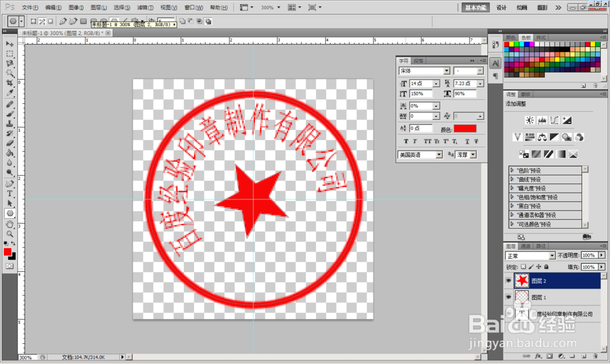Image resolution: width=610 pixels, height=364 pixels.
Task: Click the foreground color swatch in toolbox
Action: coord(7,252)
